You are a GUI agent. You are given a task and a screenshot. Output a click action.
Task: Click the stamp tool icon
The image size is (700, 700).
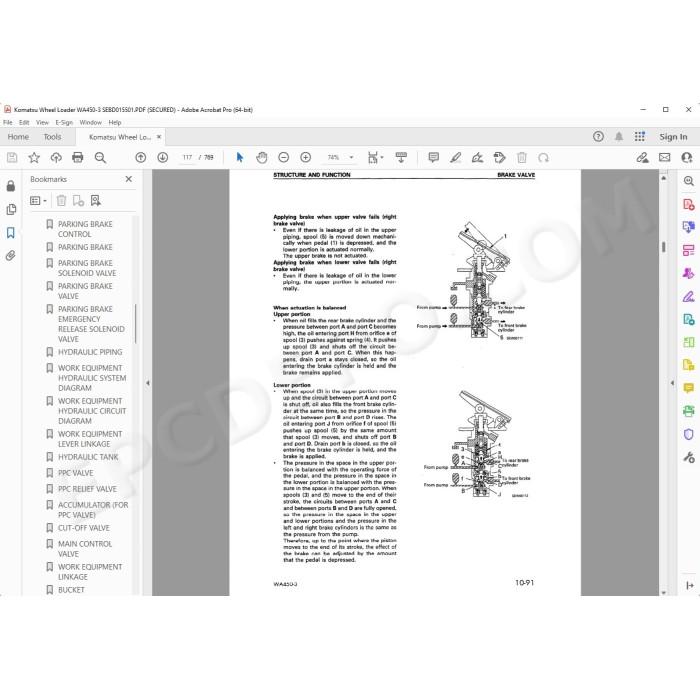[500, 158]
